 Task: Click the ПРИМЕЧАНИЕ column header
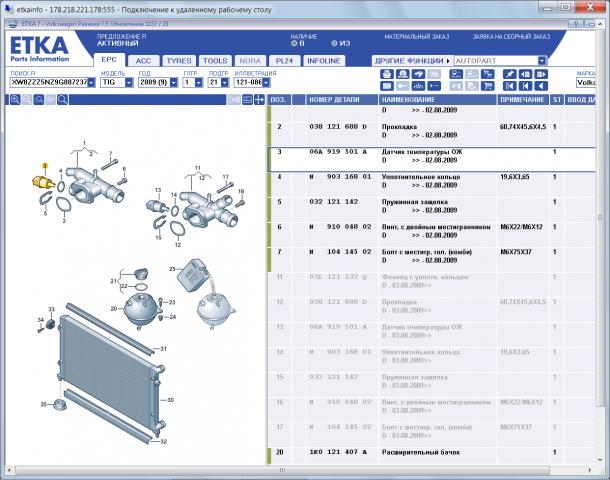coord(523,100)
